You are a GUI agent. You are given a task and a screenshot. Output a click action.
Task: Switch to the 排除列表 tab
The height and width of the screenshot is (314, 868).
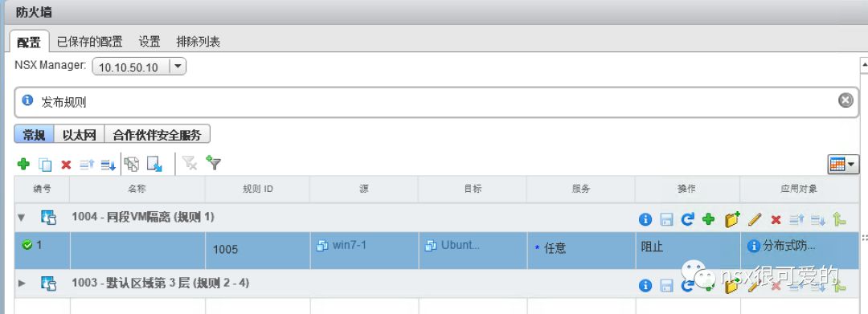pyautogui.click(x=199, y=42)
